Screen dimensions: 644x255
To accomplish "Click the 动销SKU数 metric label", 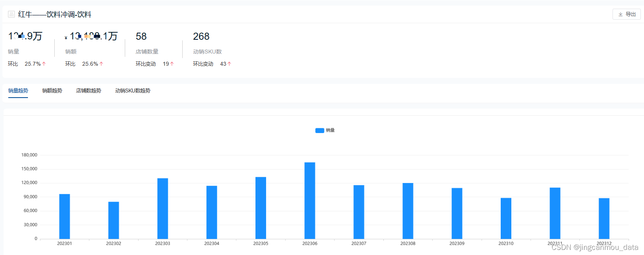I will click(x=207, y=52).
